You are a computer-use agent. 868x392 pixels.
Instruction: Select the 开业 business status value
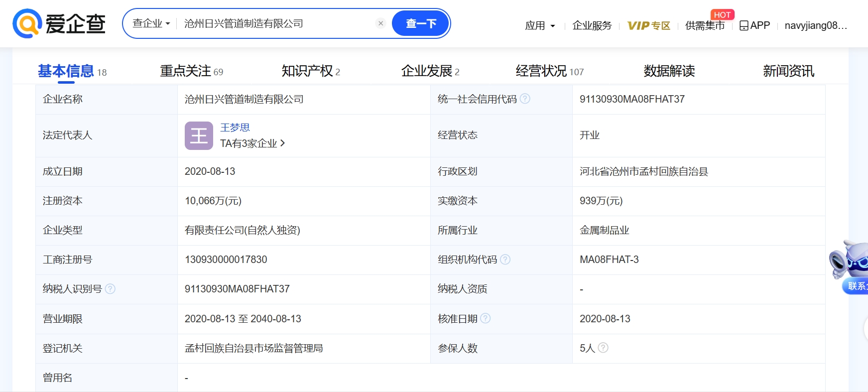pos(590,135)
